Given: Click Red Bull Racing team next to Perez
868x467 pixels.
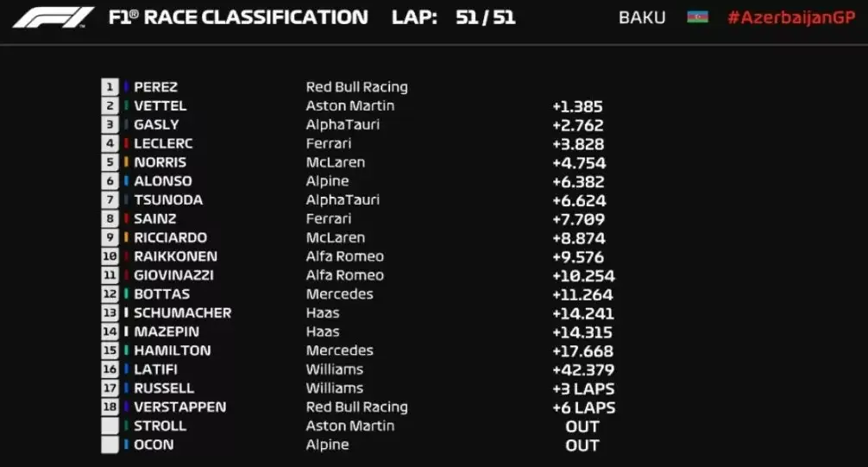Looking at the screenshot, I should coord(356,87).
